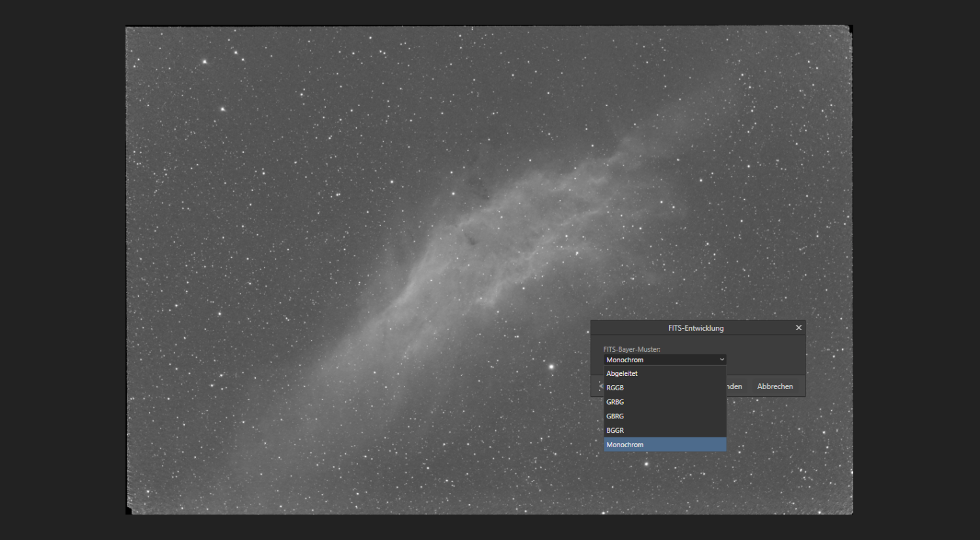Click the Bayer pattern dropdown chevron arrow
980x540 pixels.
[x=721, y=360]
